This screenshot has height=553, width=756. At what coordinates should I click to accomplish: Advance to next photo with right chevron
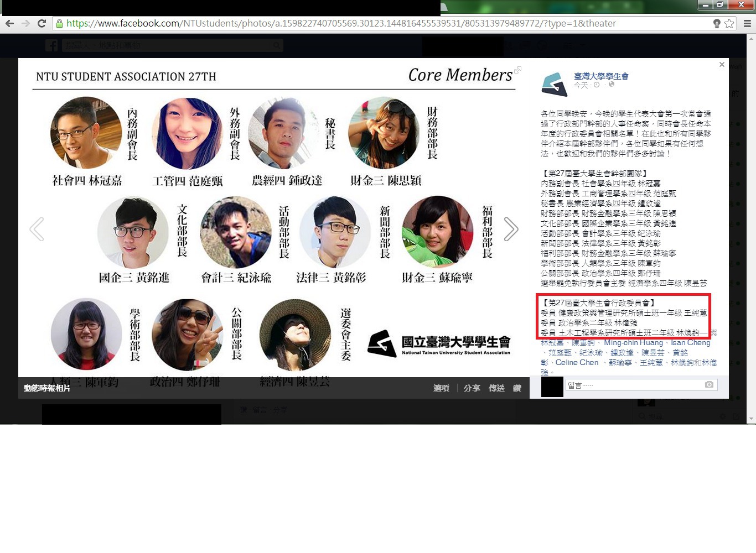pyautogui.click(x=511, y=229)
